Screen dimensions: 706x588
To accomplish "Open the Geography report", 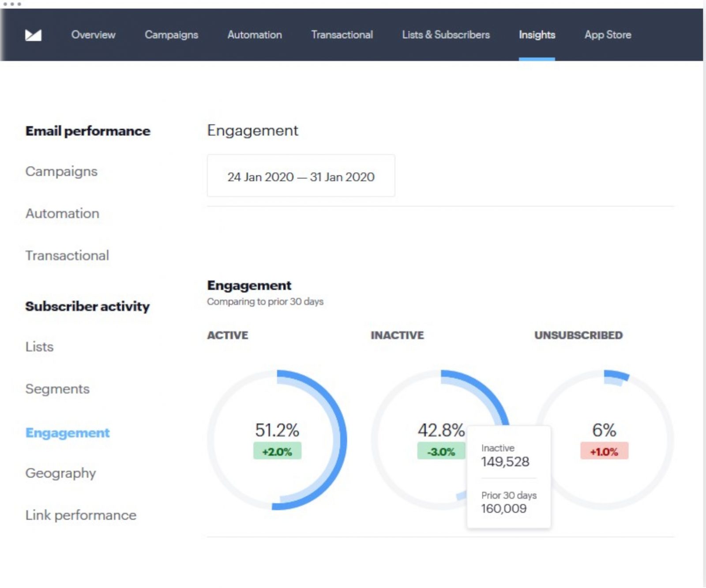I will [x=60, y=474].
